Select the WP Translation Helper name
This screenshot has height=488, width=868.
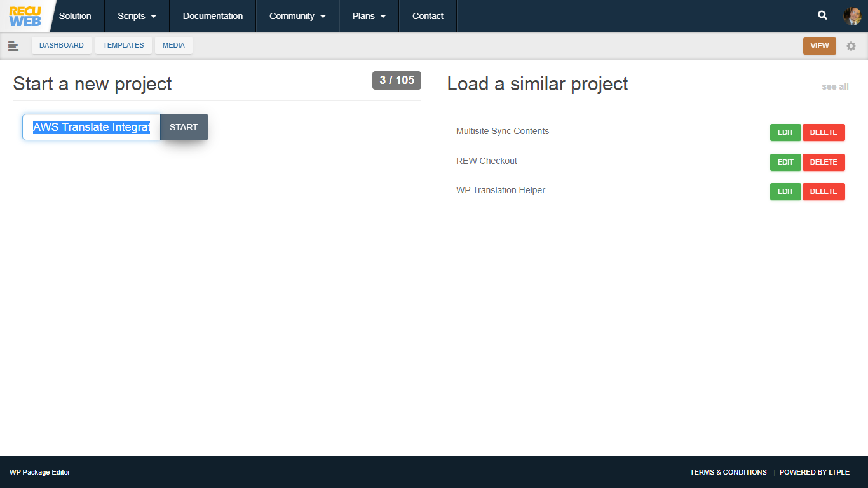click(x=501, y=190)
